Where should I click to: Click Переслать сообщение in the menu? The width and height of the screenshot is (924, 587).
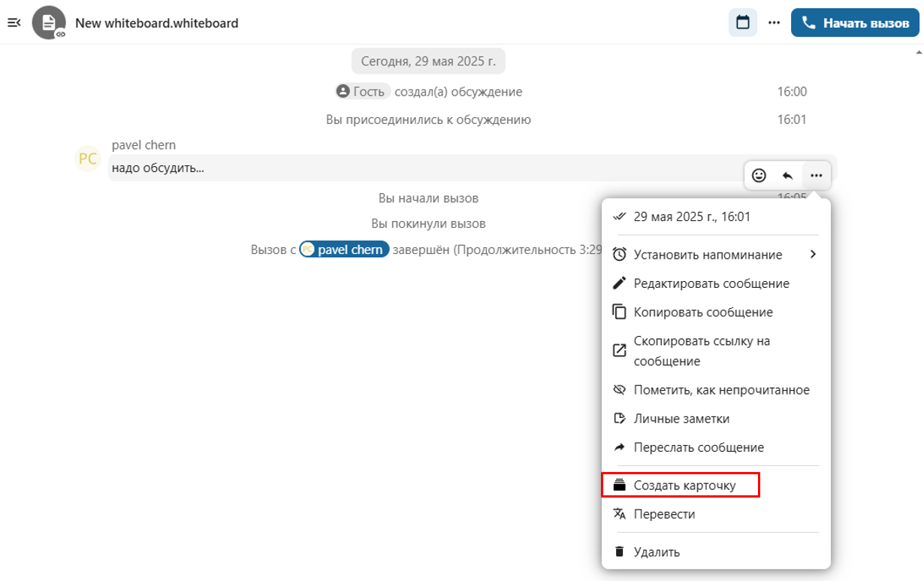pos(698,447)
